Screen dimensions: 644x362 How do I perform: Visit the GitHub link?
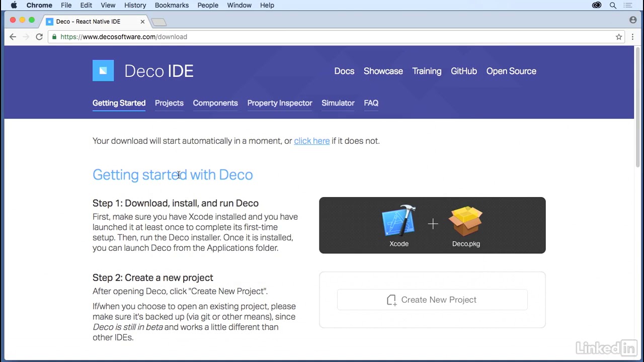click(464, 71)
